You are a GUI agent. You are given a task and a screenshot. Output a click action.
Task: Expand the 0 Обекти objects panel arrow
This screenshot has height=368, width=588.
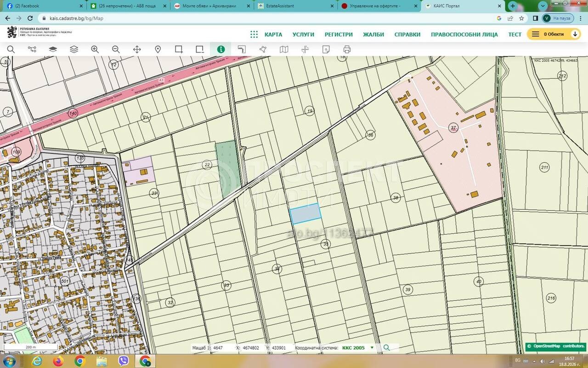[x=575, y=34]
